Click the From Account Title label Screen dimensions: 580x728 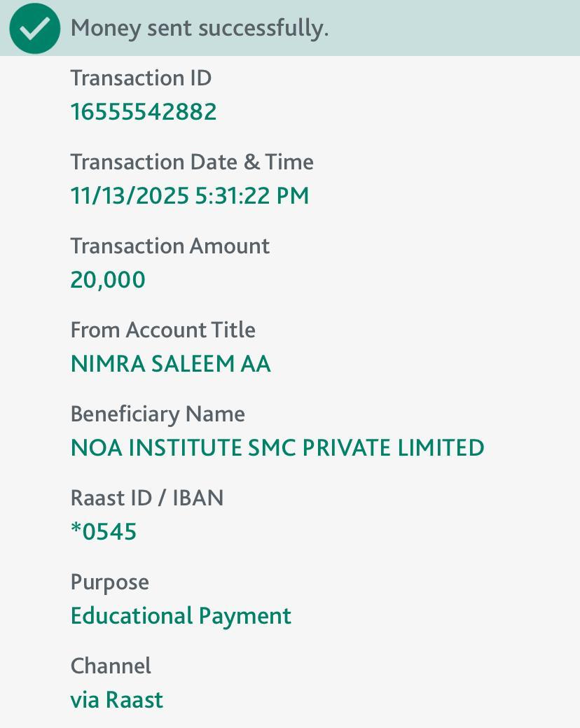pos(163,330)
